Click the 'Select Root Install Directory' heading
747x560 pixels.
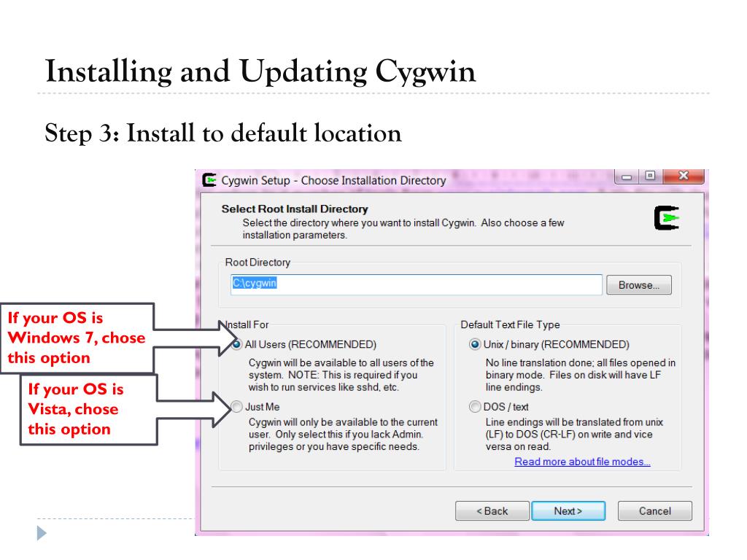coord(295,209)
